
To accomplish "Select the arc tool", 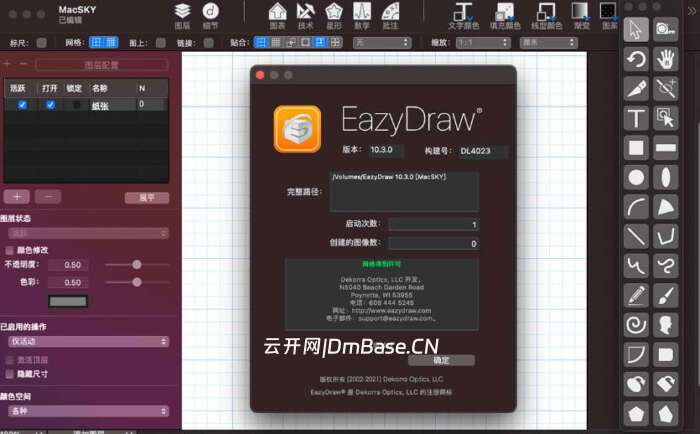I will (x=636, y=207).
